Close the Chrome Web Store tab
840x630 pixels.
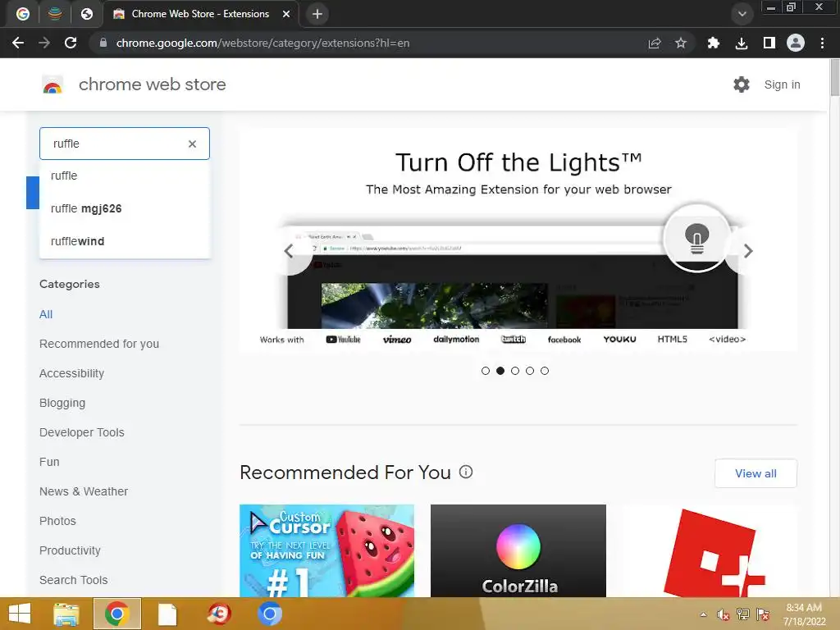point(286,14)
